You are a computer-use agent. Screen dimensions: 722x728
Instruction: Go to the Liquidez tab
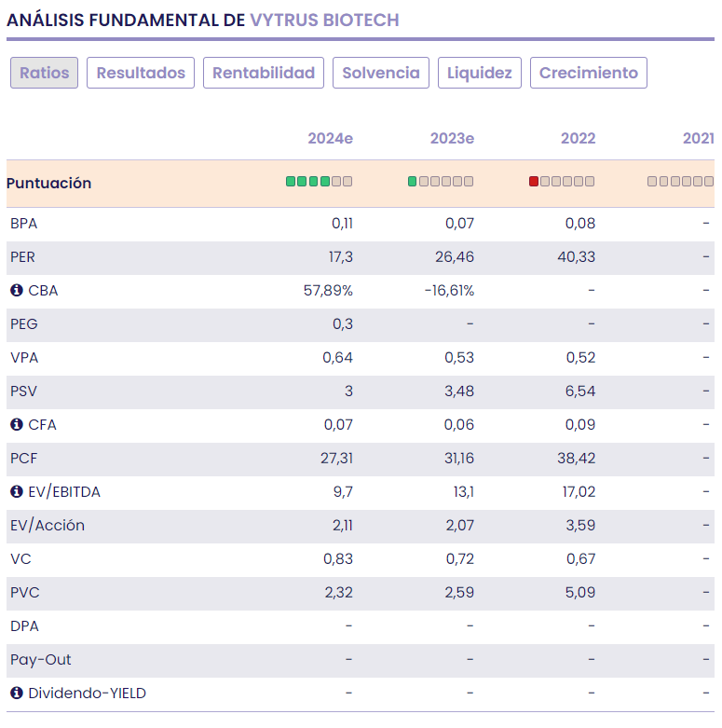point(480,73)
